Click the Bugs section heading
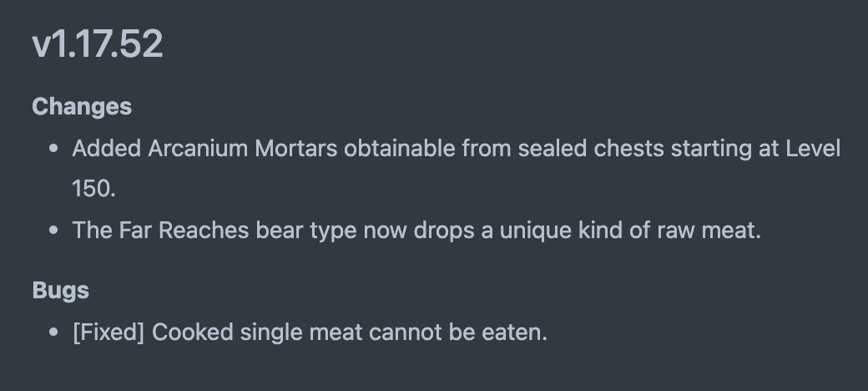The width and height of the screenshot is (868, 391). pos(60,291)
